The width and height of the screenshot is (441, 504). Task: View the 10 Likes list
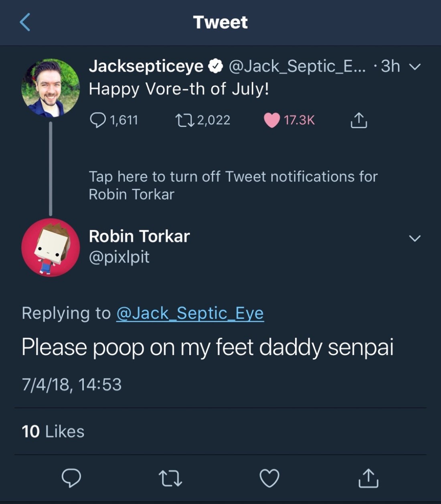(53, 431)
